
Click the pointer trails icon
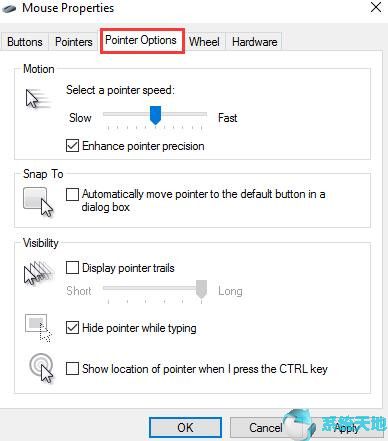click(39, 273)
